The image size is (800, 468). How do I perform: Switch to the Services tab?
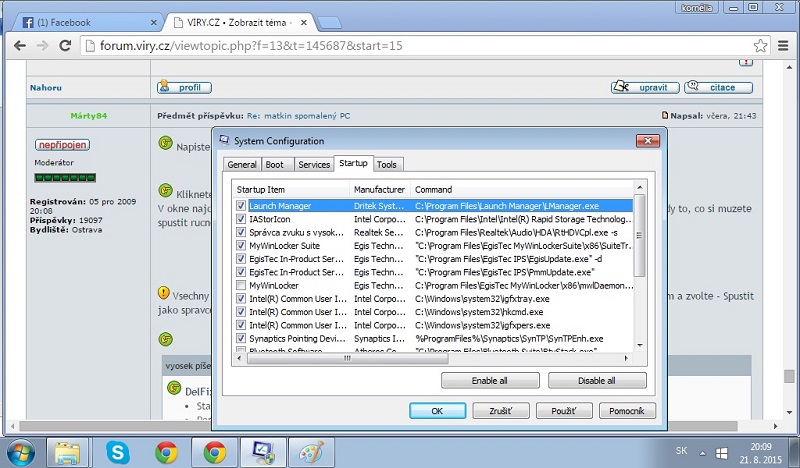coord(313,165)
